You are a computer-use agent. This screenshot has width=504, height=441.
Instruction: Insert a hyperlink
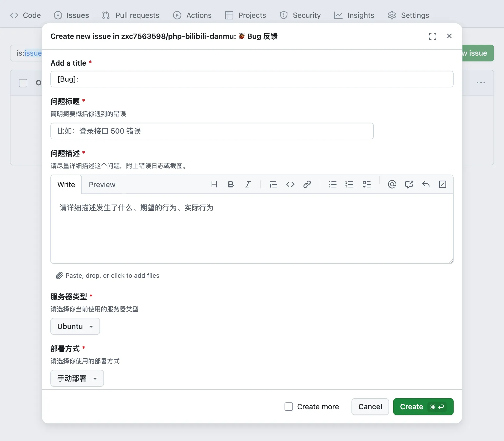click(307, 184)
